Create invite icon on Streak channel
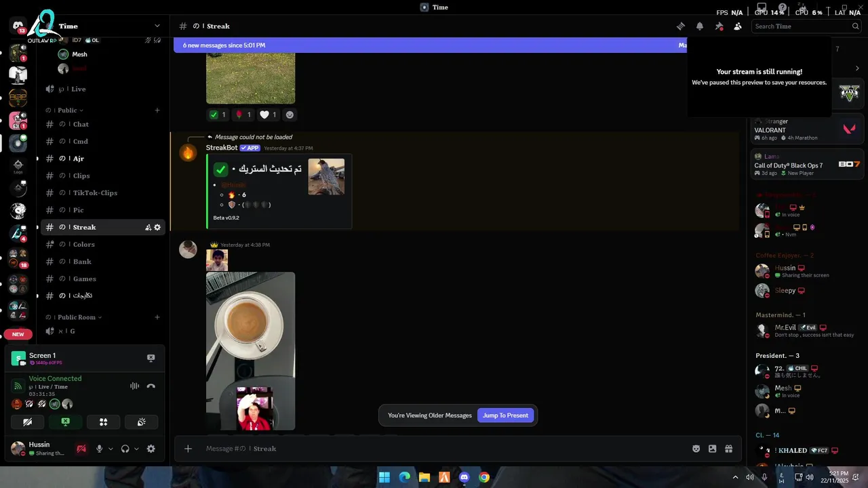 coord(148,228)
